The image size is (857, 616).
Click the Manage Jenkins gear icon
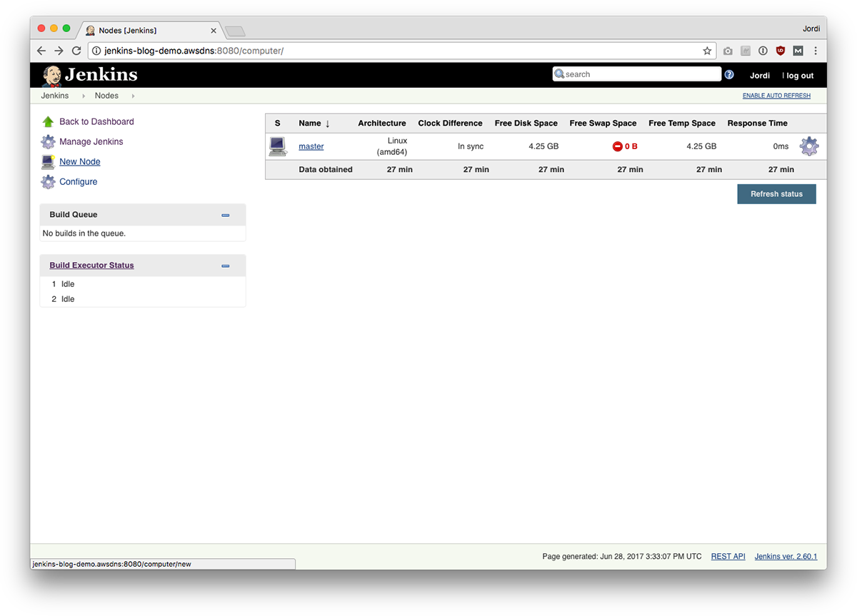point(48,141)
